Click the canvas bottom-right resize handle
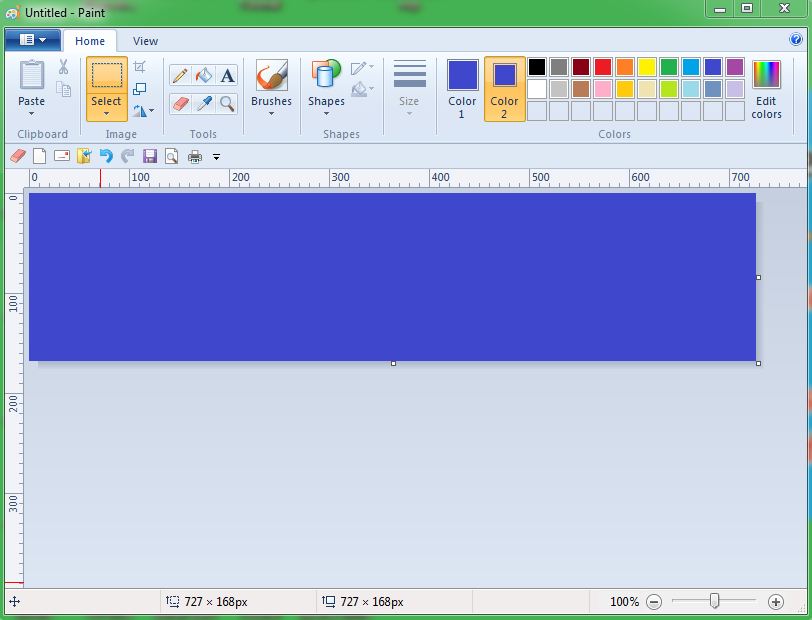This screenshot has height=620, width=812. coord(759,364)
